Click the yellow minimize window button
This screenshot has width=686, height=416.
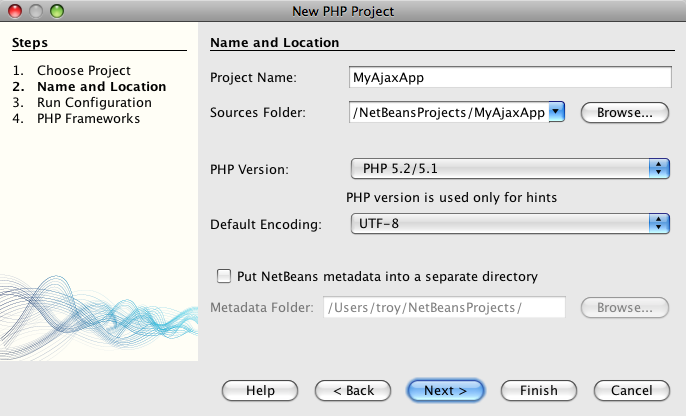35,11
